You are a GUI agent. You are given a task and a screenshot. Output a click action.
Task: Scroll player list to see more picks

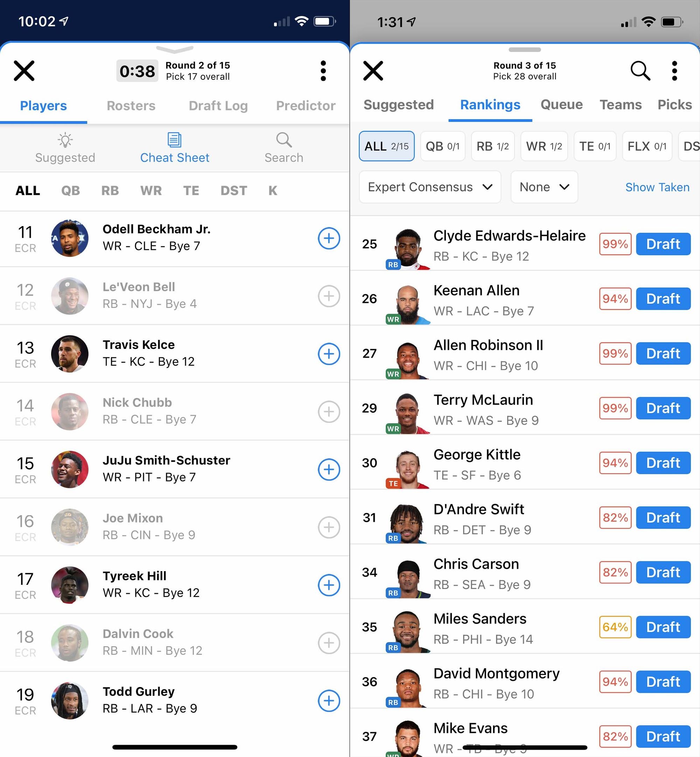point(175,462)
